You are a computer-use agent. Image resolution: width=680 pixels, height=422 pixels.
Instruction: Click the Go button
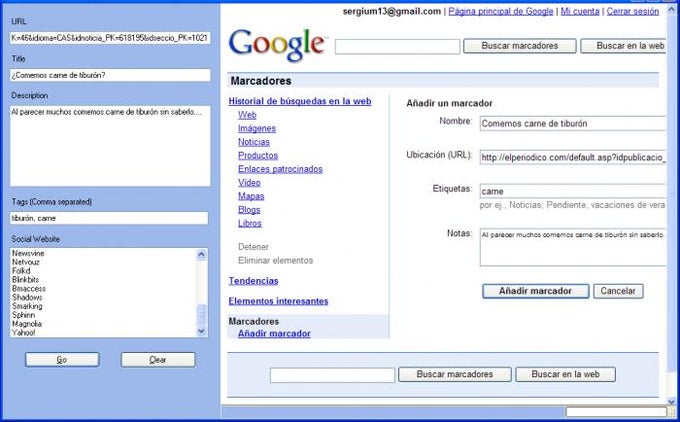coord(62,360)
